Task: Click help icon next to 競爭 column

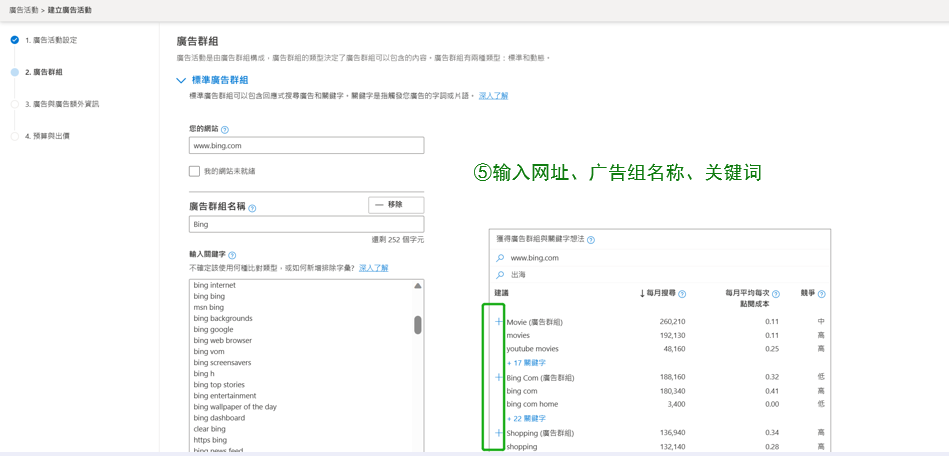Action: coord(821,294)
